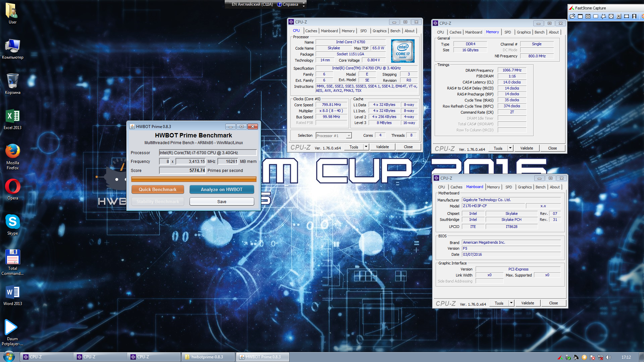Click CPU-Z Name field Intel Core i7 6700
644x362 pixels.
(x=351, y=42)
